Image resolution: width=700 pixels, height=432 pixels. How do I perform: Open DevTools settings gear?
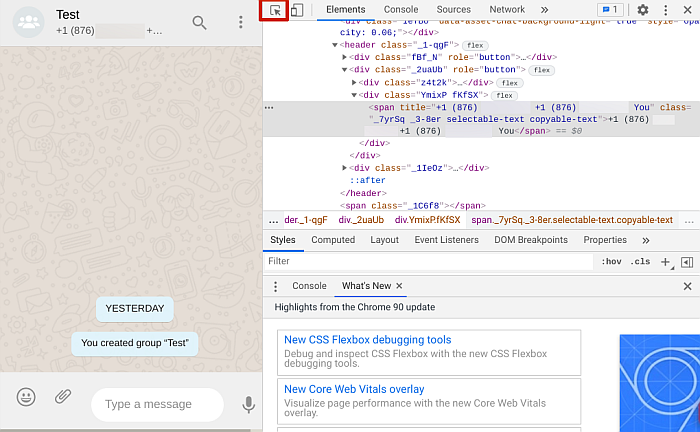pos(642,10)
